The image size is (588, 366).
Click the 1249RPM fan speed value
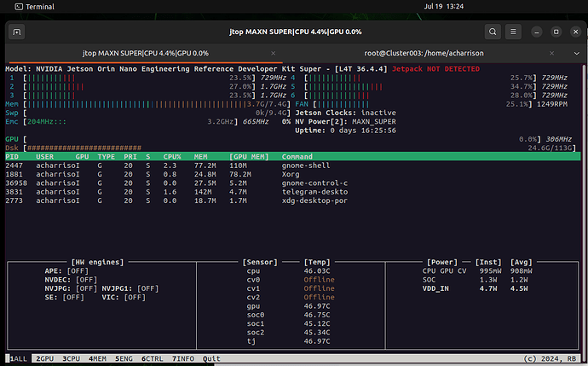coord(552,104)
